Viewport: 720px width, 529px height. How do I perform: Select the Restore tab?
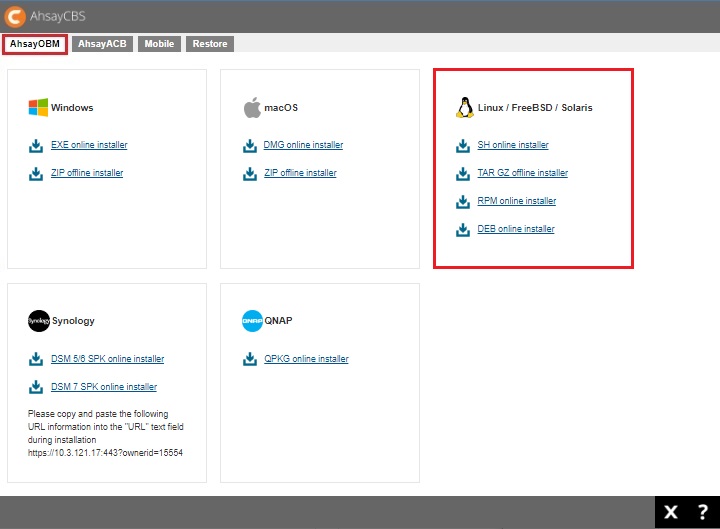209,44
